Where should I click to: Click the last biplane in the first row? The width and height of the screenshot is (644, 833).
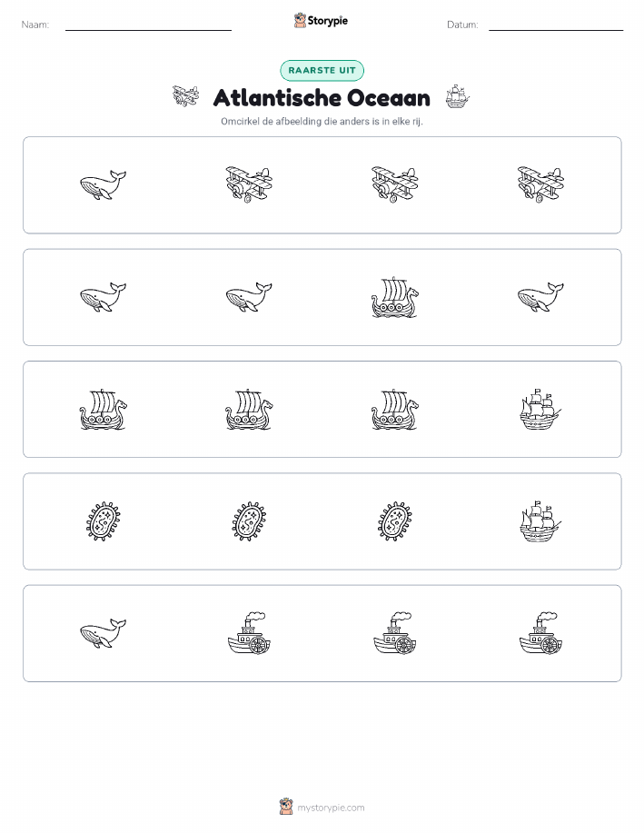coord(540,185)
